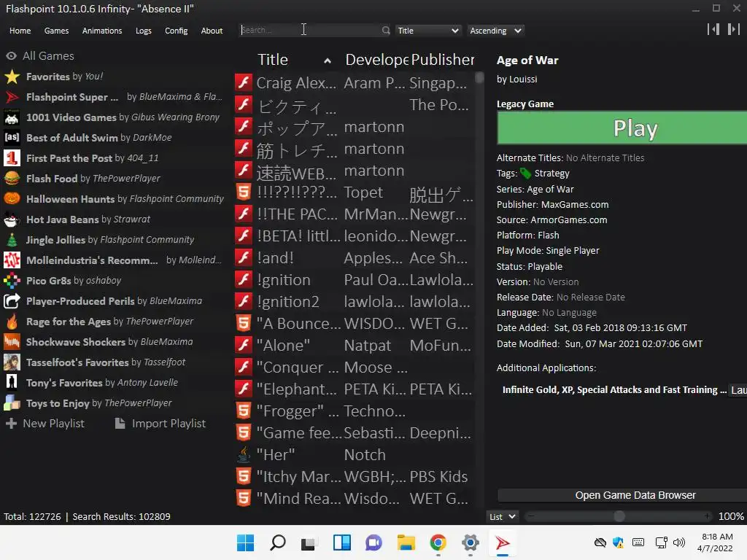Image resolution: width=747 pixels, height=560 pixels.
Task: Select the "Elephant..." game row
Action: (x=355, y=389)
